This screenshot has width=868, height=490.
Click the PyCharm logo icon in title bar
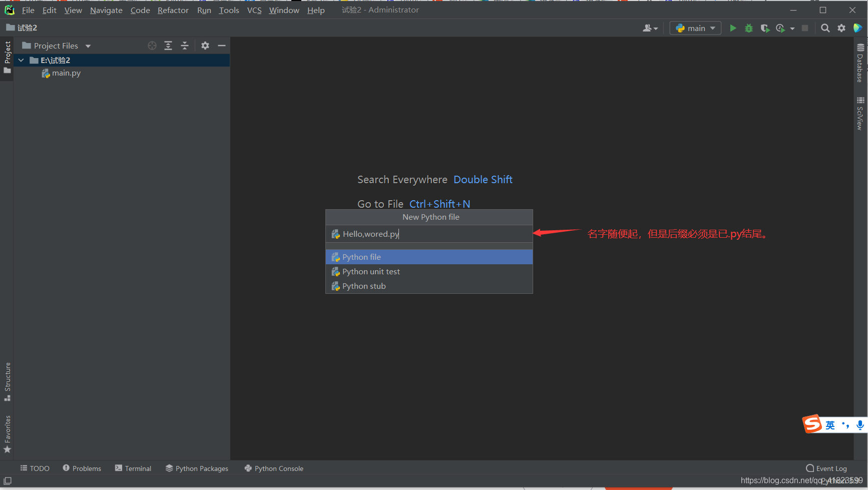tap(10, 10)
